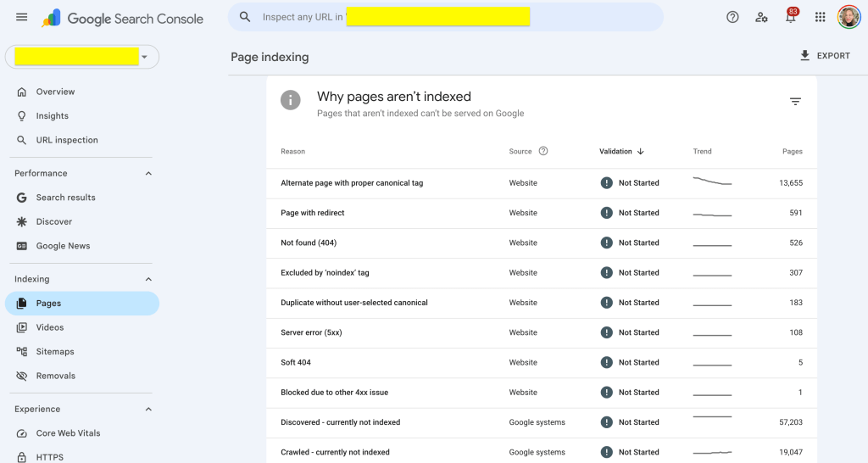
Task: Open the Not found (404) row
Action: click(x=542, y=243)
